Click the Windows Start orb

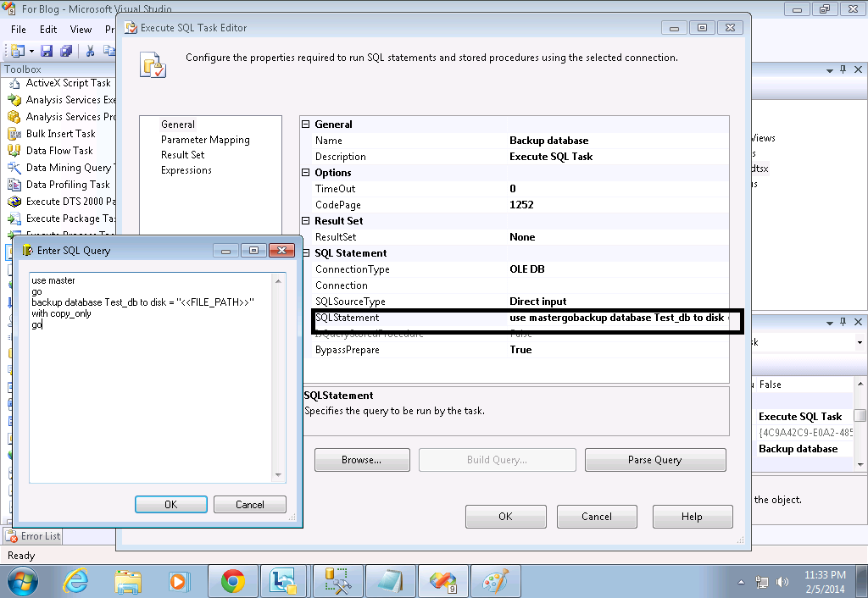[x=22, y=582]
